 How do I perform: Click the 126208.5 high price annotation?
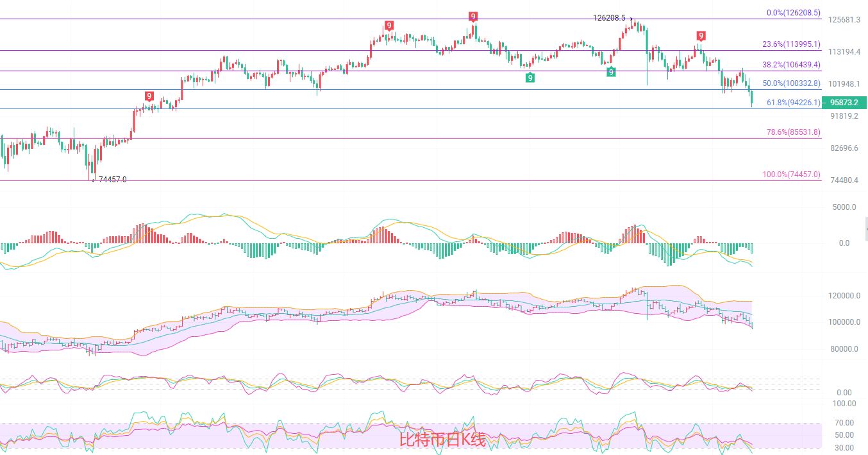pyautogui.click(x=609, y=18)
